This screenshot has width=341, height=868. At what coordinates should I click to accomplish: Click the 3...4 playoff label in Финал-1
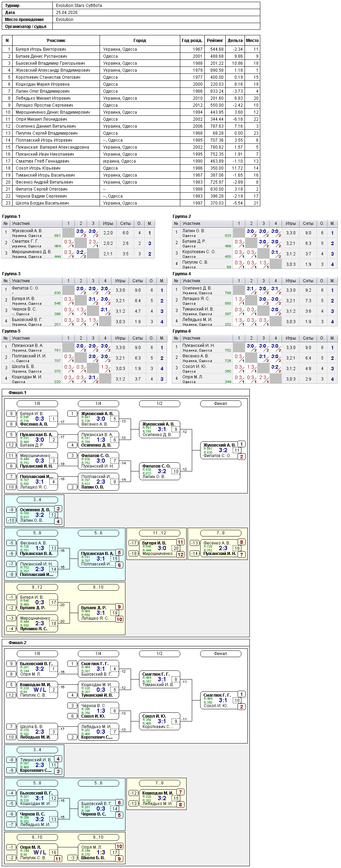(x=37, y=500)
